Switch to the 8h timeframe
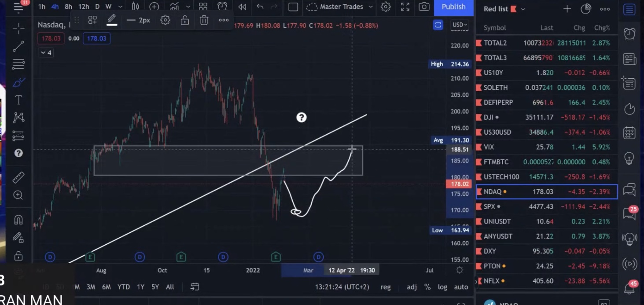This screenshot has height=305, width=644. point(68,7)
